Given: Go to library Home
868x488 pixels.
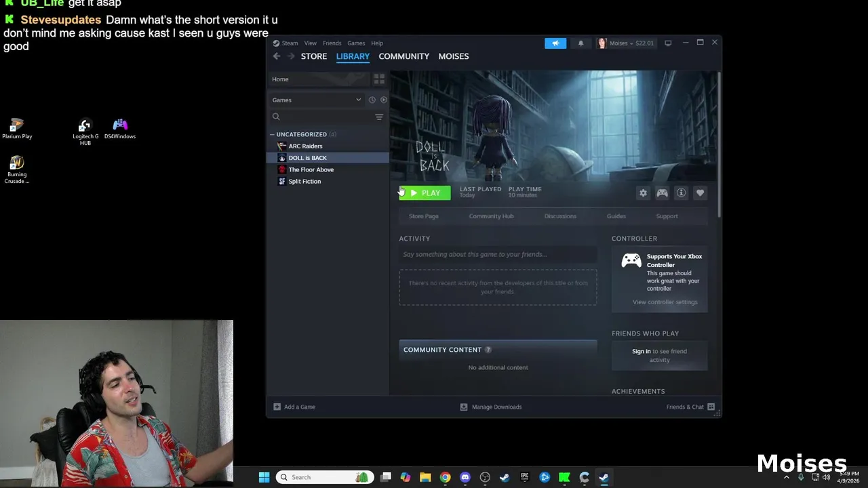Looking at the screenshot, I should [x=319, y=79].
